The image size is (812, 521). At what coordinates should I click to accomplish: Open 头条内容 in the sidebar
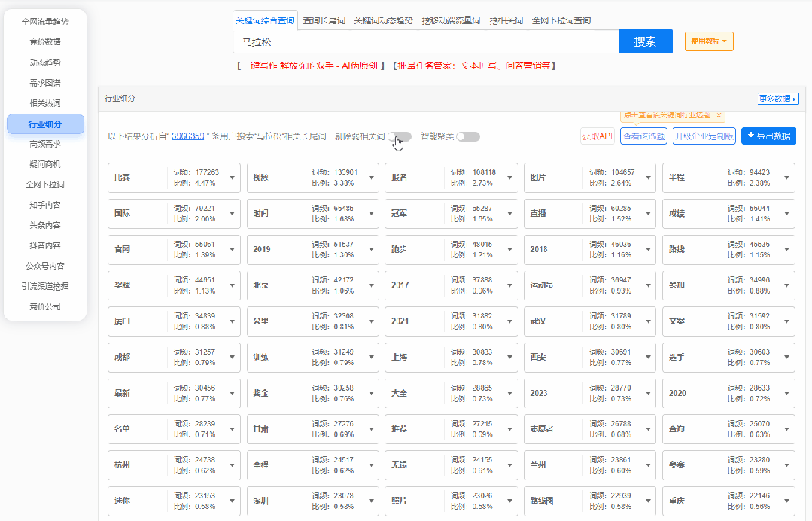point(45,225)
